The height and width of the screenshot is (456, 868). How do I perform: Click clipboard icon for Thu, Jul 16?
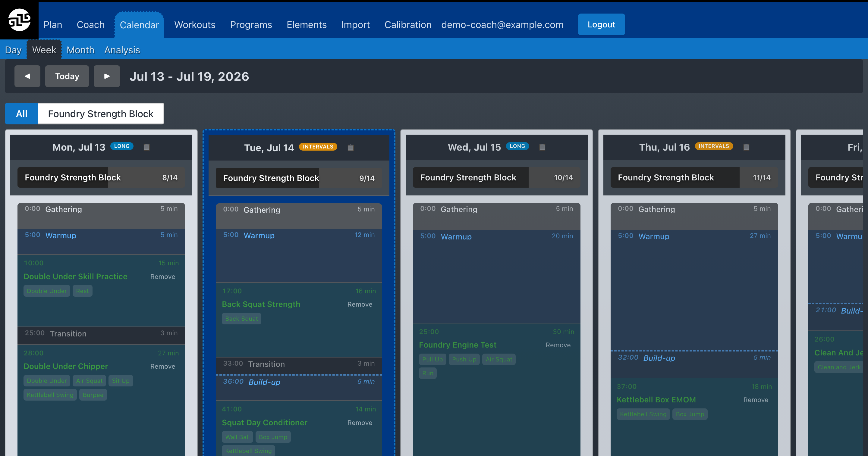pyautogui.click(x=746, y=147)
